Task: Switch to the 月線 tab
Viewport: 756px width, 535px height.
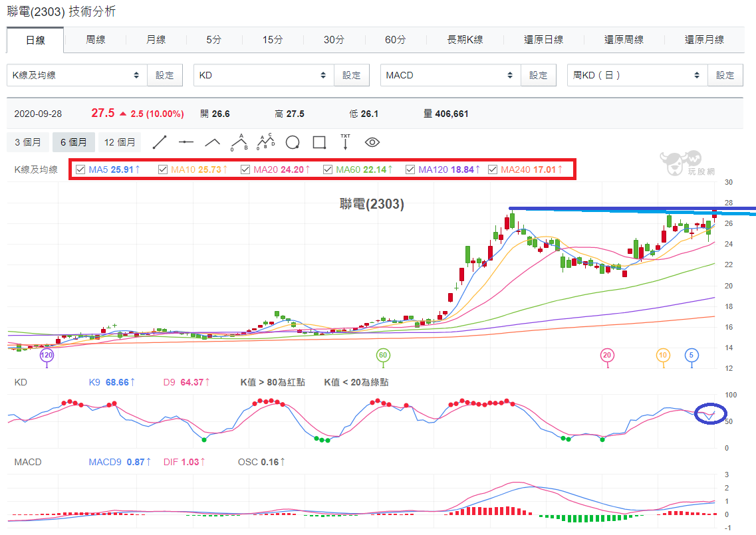Action: click(x=156, y=39)
